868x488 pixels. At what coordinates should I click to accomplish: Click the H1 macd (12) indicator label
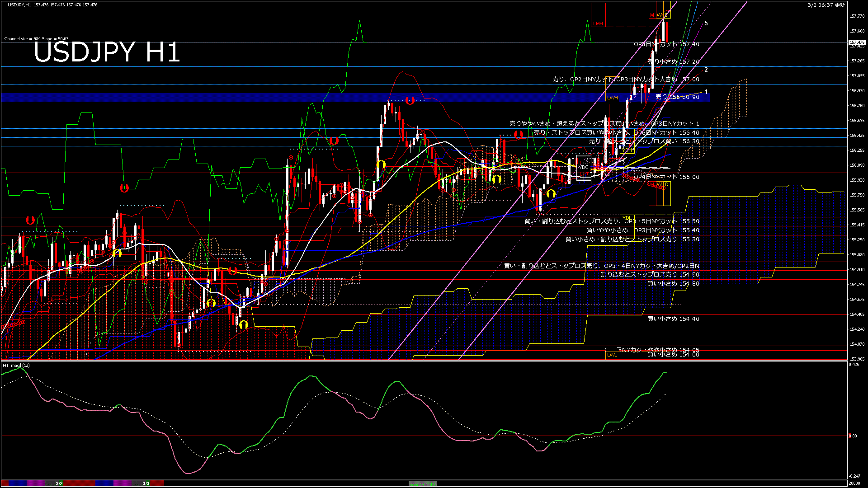[16, 365]
